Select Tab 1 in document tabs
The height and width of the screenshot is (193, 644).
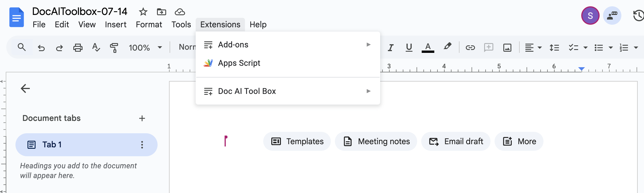tap(87, 145)
